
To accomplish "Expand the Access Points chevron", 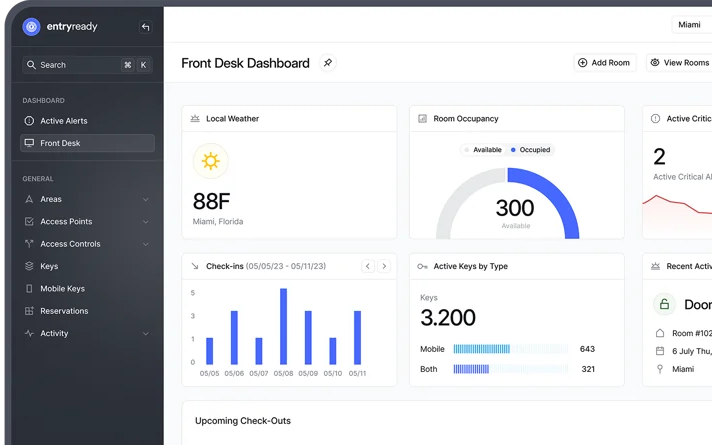I will [146, 222].
